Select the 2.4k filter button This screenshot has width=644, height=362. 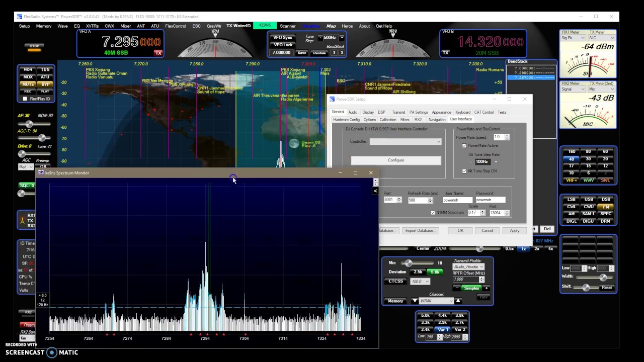(x=426, y=329)
